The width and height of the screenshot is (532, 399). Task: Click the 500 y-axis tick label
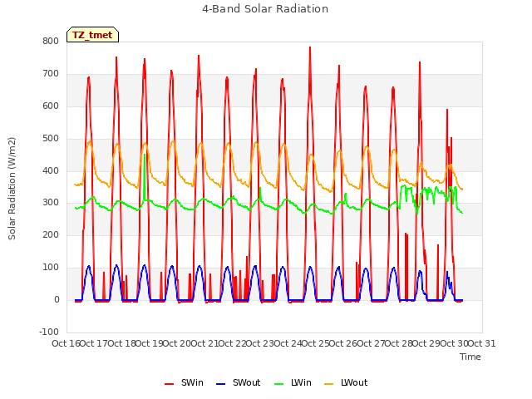[51, 138]
